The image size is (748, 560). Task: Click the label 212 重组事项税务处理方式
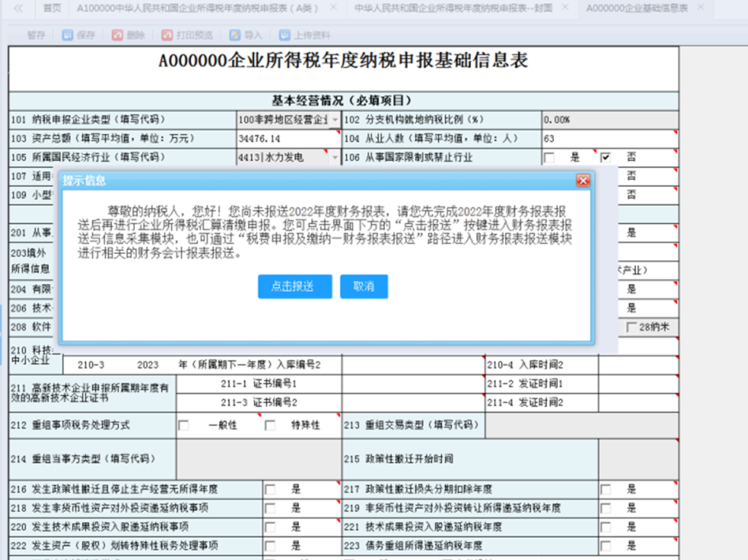click(70, 426)
